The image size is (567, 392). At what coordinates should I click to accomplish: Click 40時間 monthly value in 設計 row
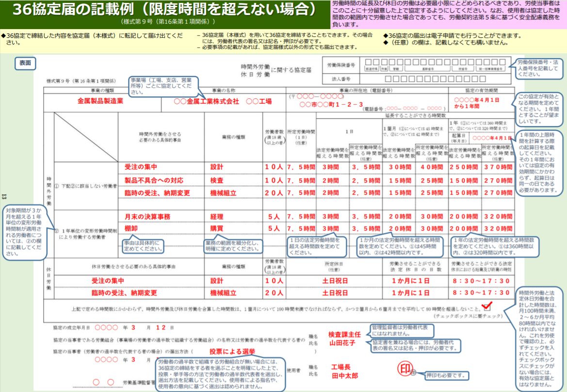click(431, 167)
